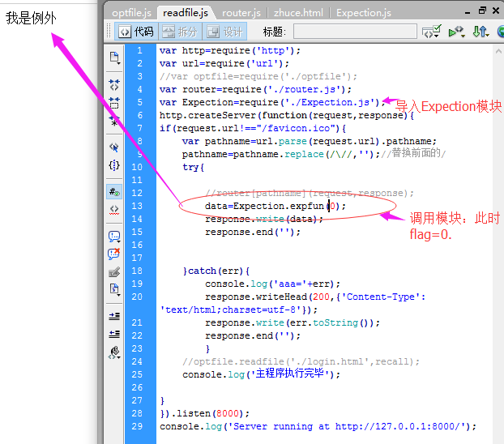504x444 pixels.
Task: Toggle line numbers in the coding toolbar
Action: 114,192
